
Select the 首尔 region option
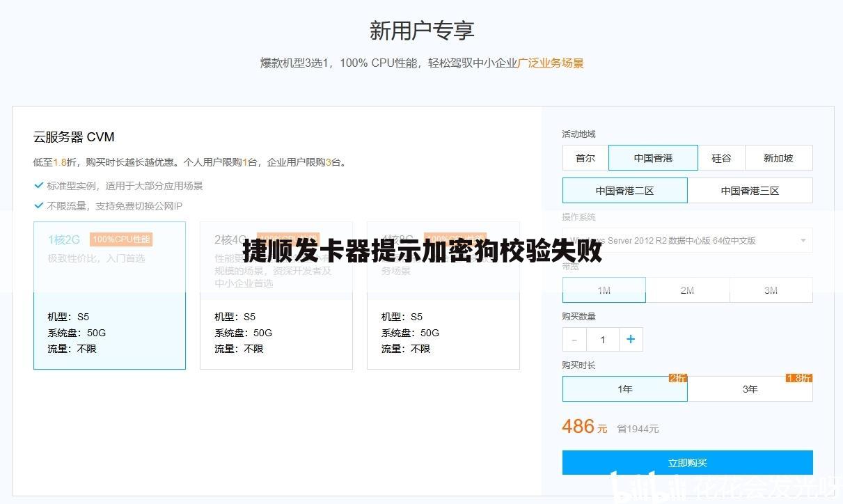tap(585, 158)
